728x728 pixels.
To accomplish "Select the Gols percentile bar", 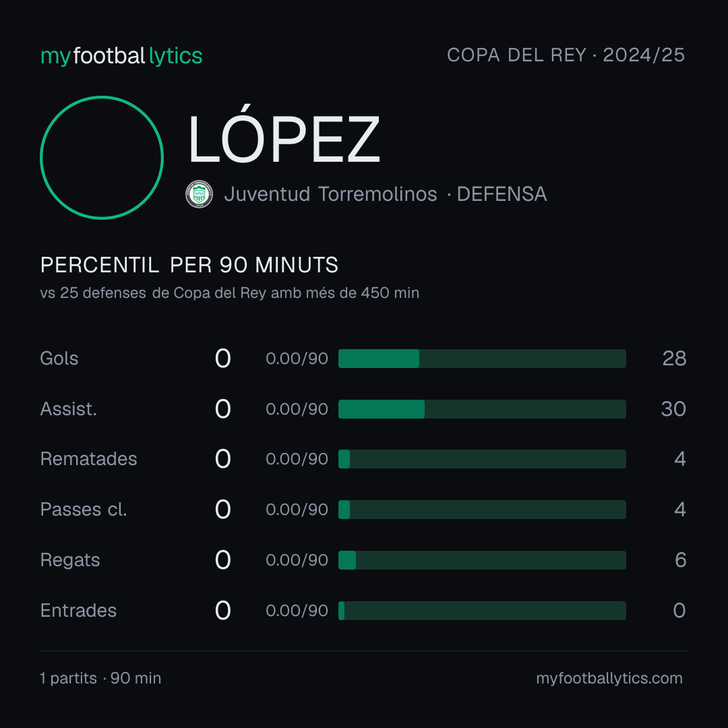I will pyautogui.click(x=482, y=359).
